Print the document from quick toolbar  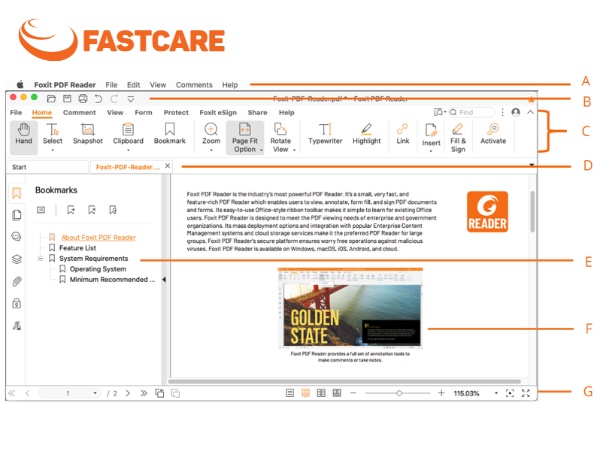click(x=83, y=99)
